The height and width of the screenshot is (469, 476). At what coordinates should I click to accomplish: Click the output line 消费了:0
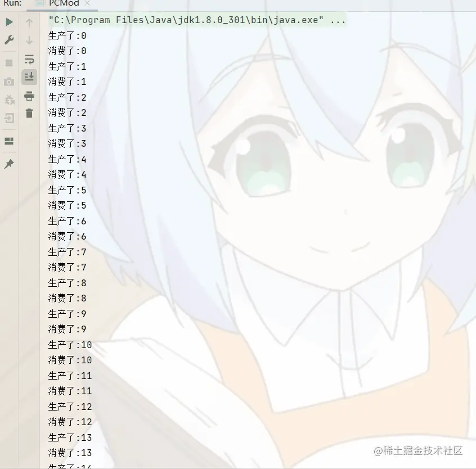(67, 51)
